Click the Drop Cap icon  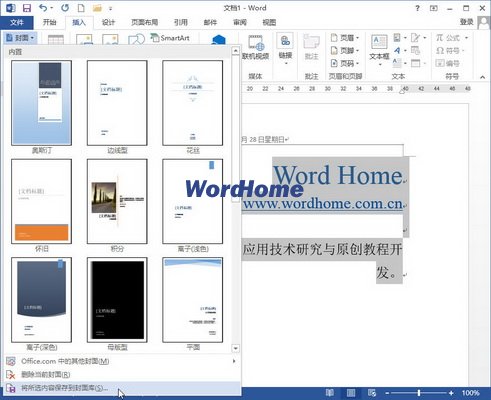click(x=397, y=63)
